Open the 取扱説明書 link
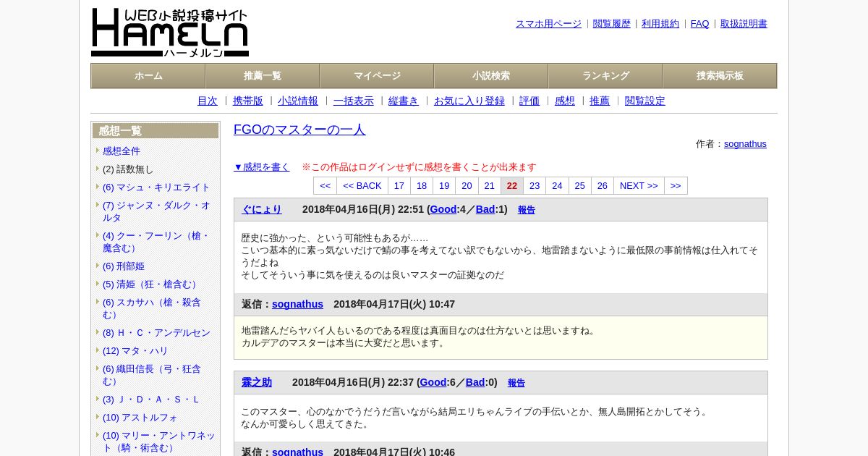868x456 pixels. (x=744, y=24)
